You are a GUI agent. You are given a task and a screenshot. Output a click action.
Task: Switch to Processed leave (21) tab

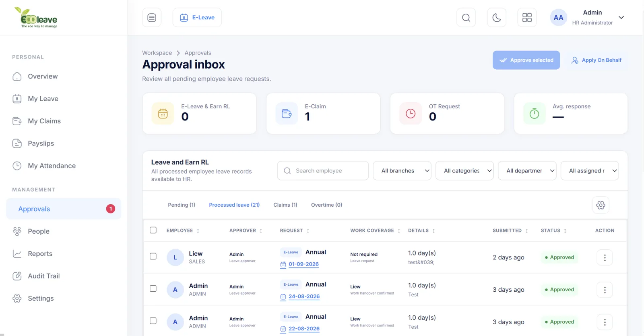(234, 205)
